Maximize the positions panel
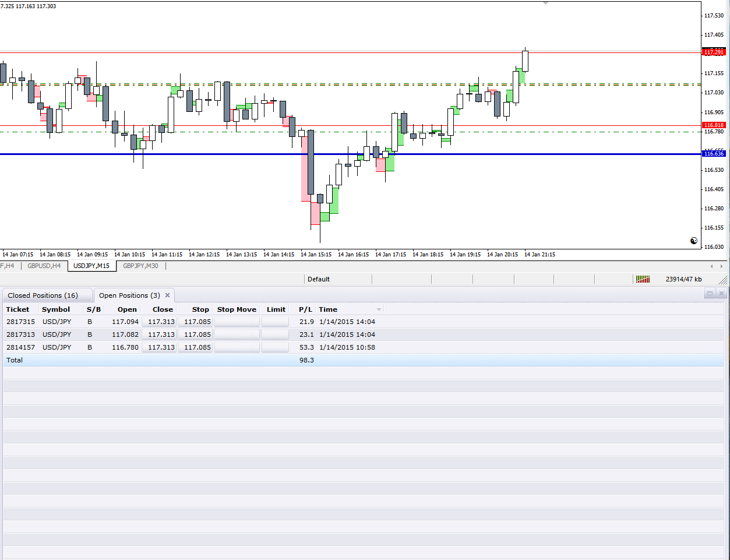This screenshot has height=560, width=730. tap(710, 294)
